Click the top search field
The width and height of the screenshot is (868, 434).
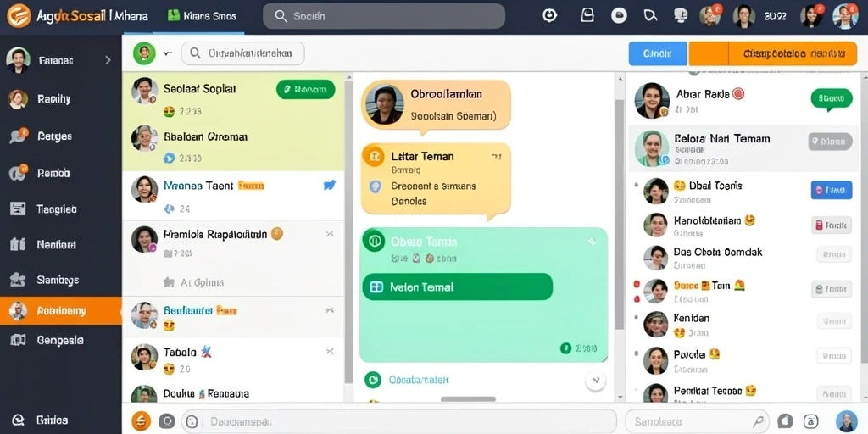pos(384,16)
